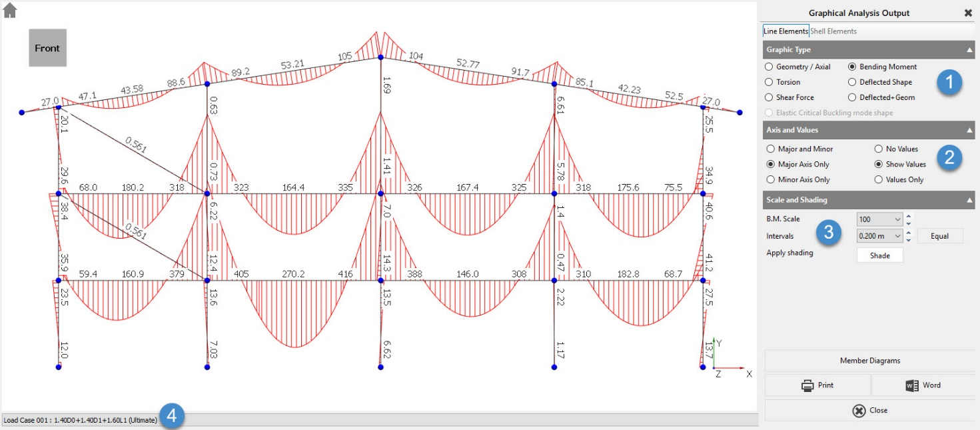Collapse the Scale and Shading section

[969, 200]
